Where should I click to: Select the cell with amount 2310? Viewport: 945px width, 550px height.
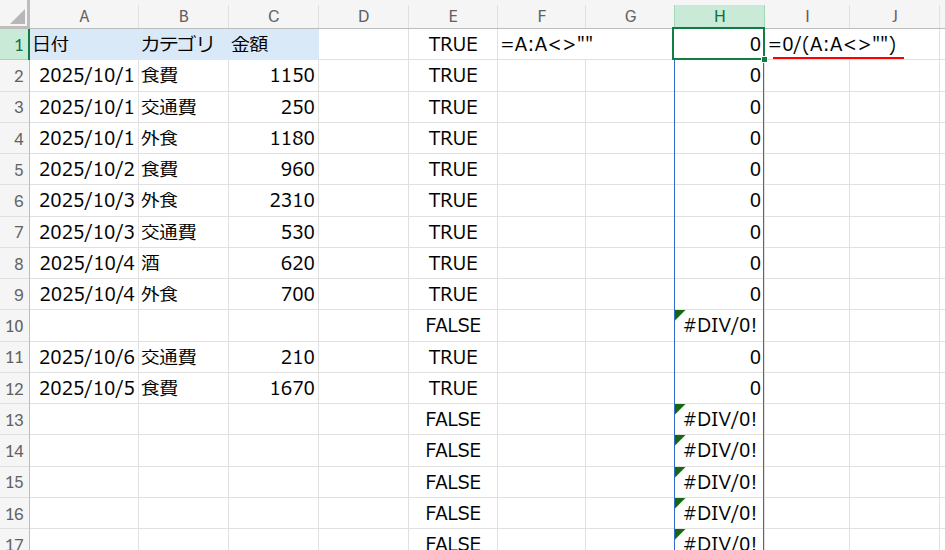coord(273,201)
